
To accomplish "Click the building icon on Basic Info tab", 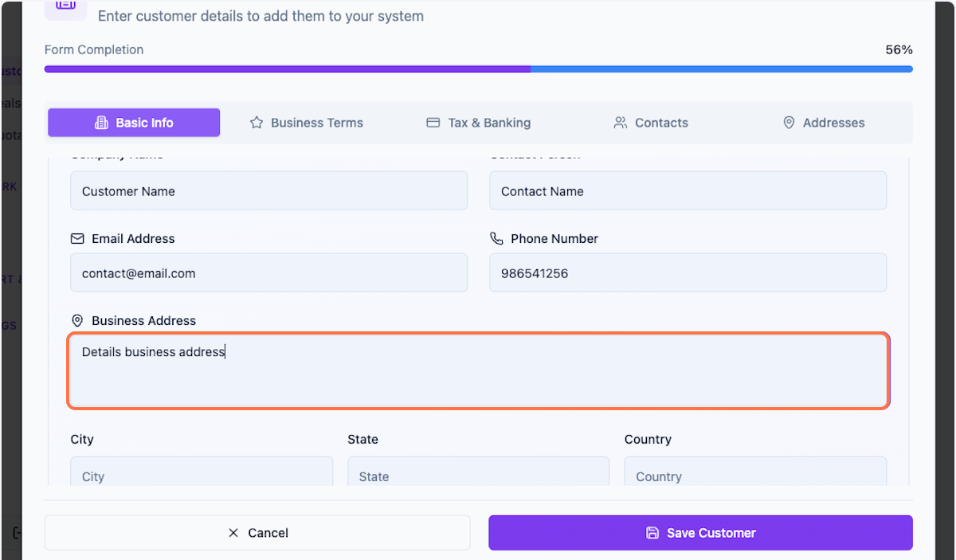I will [x=101, y=122].
